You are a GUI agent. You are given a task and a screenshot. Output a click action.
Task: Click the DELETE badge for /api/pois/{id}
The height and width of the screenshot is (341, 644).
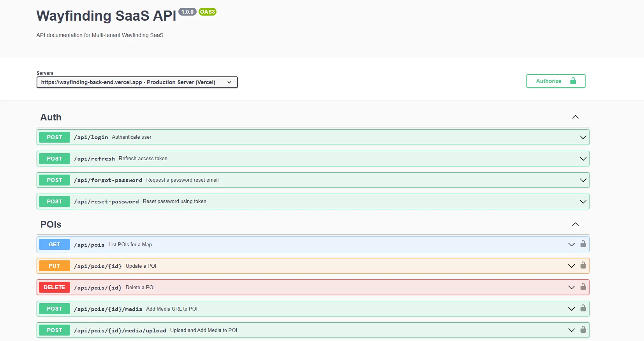(55, 287)
